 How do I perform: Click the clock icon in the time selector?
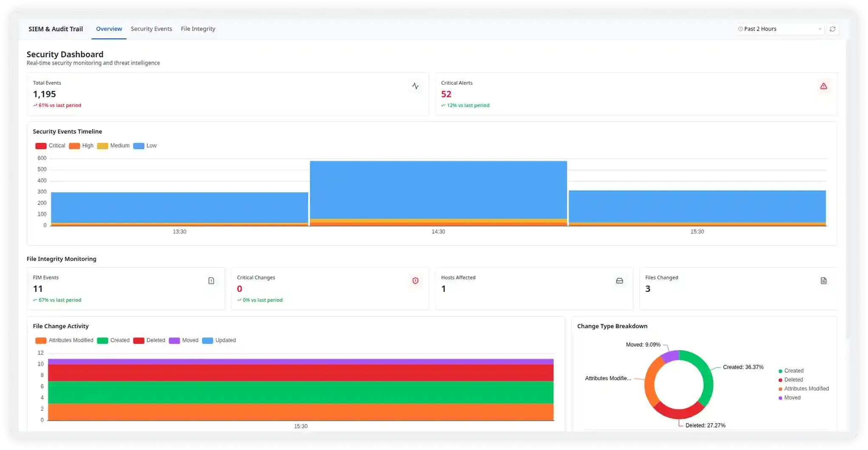[740, 29]
